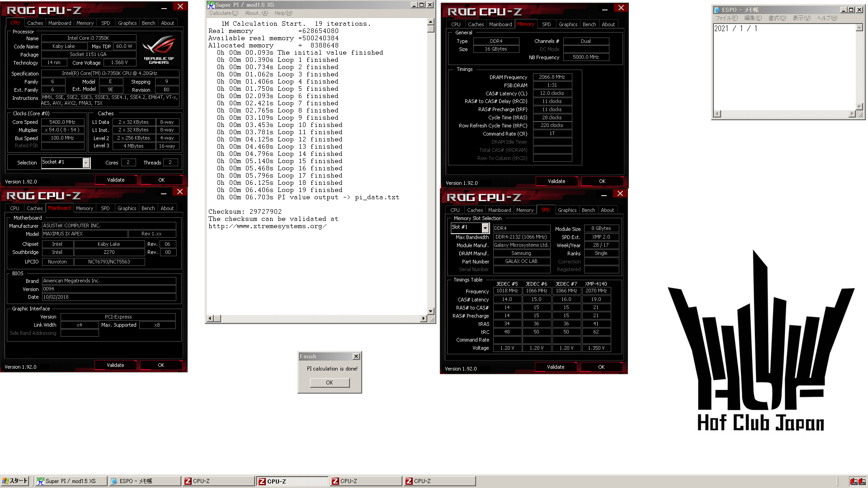
Task: Click the Checksum: 29727902 line in Super PI
Action: 245,211
